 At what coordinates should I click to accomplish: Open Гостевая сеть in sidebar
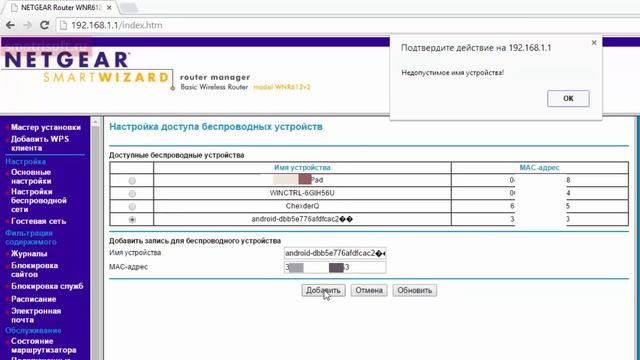click(x=38, y=221)
